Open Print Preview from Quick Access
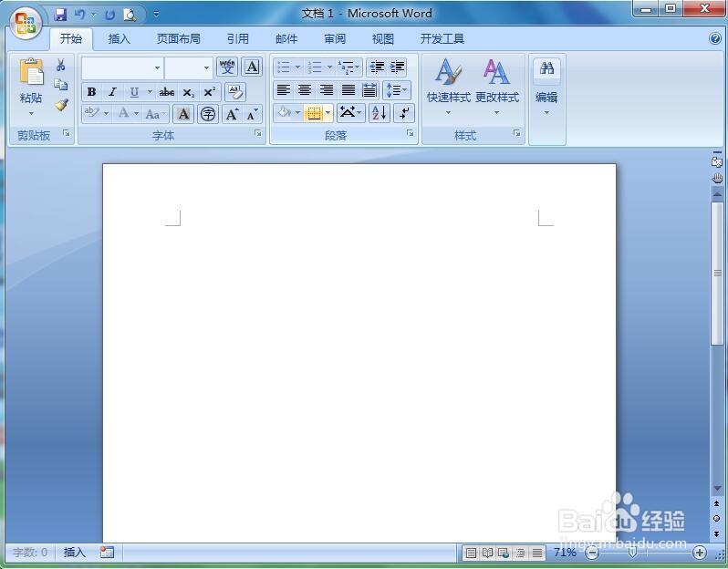Screen dimensions: 728x569 click(130, 15)
